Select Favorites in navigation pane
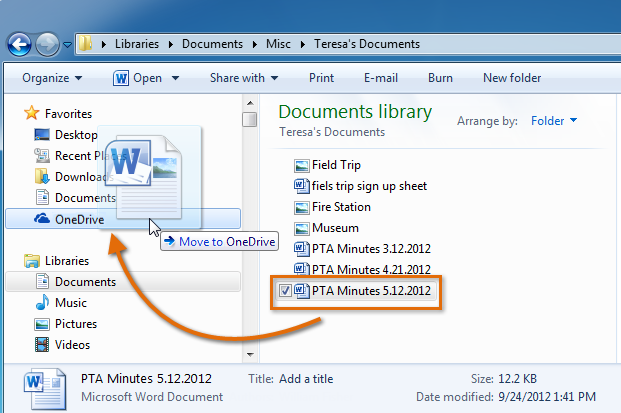Screen dimensions: 621x413 (x=68, y=114)
